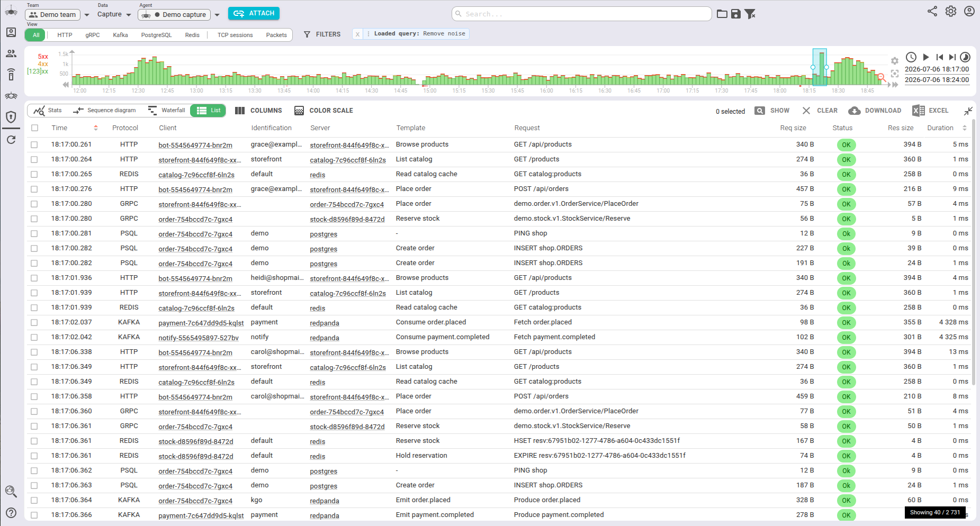Check the 18:17:02.037 KAFKA row checkbox
The width and height of the screenshot is (980, 526).
pyautogui.click(x=34, y=322)
